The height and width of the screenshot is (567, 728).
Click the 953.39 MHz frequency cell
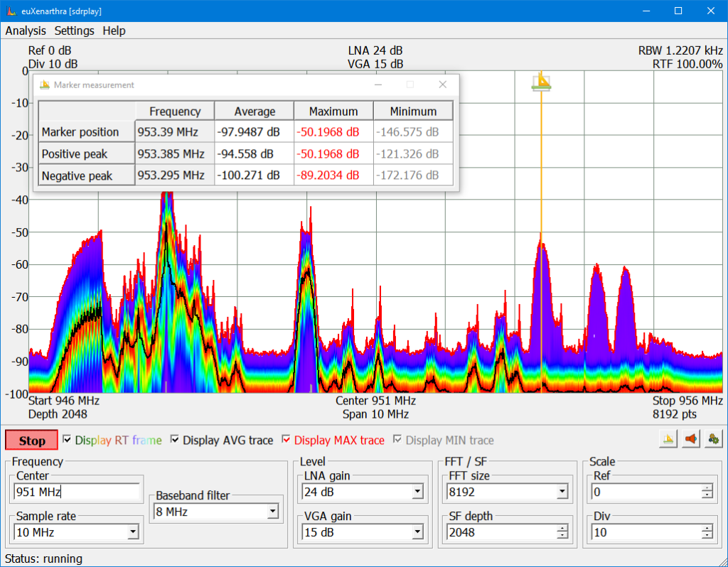(175, 131)
